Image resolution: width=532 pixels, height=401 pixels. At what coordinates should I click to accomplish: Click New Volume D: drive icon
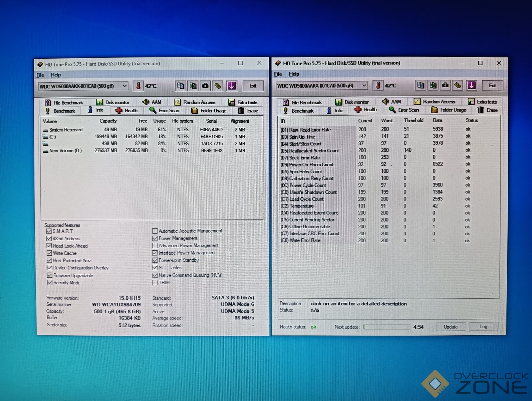pyautogui.click(x=45, y=151)
